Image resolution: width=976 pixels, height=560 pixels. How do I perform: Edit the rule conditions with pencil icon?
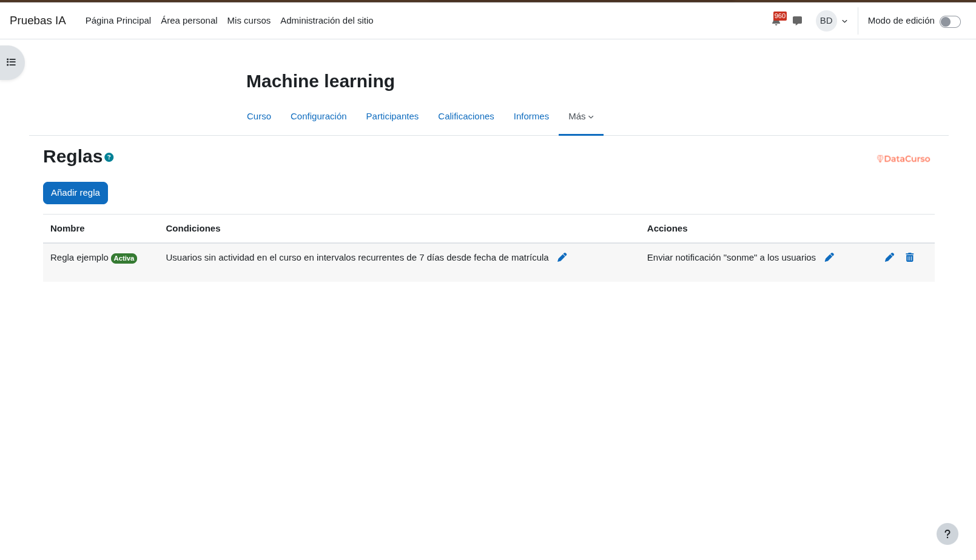pyautogui.click(x=562, y=257)
